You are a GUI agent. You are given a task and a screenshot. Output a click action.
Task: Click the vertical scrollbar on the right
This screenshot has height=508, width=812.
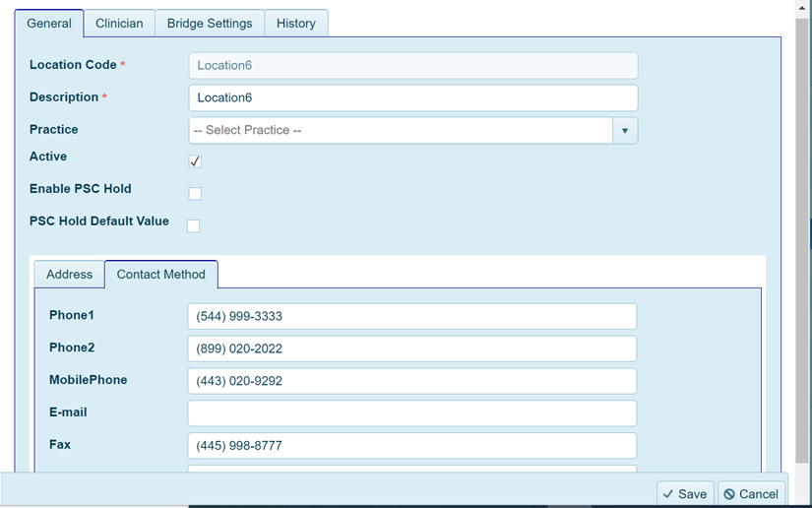802,236
